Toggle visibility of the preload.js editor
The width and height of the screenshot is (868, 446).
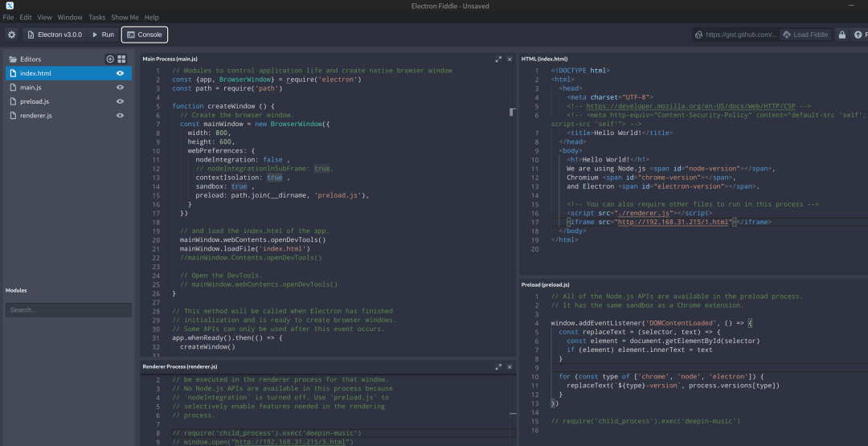pyautogui.click(x=120, y=101)
